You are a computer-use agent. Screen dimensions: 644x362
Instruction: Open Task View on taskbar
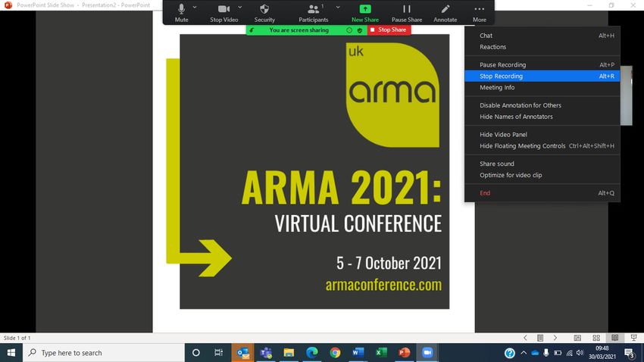[x=218, y=353]
